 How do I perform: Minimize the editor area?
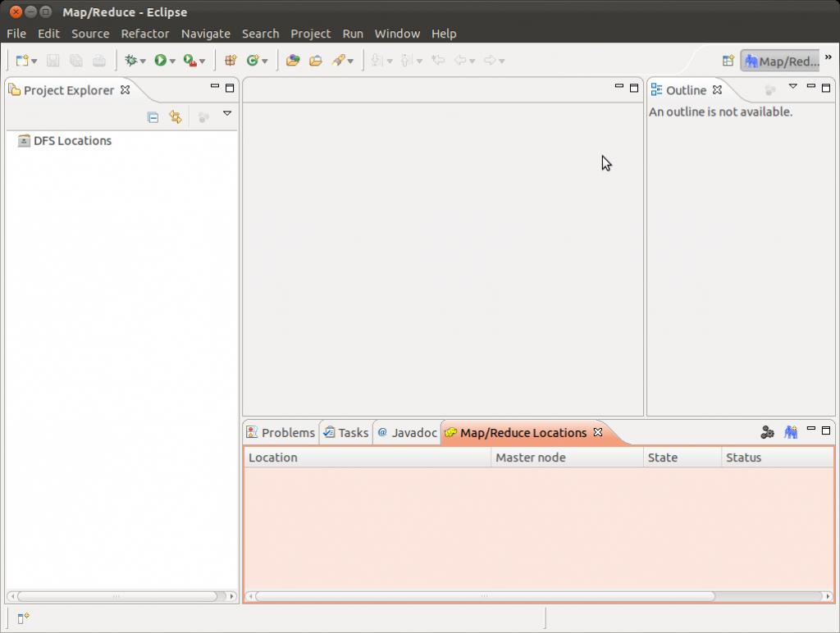point(619,86)
